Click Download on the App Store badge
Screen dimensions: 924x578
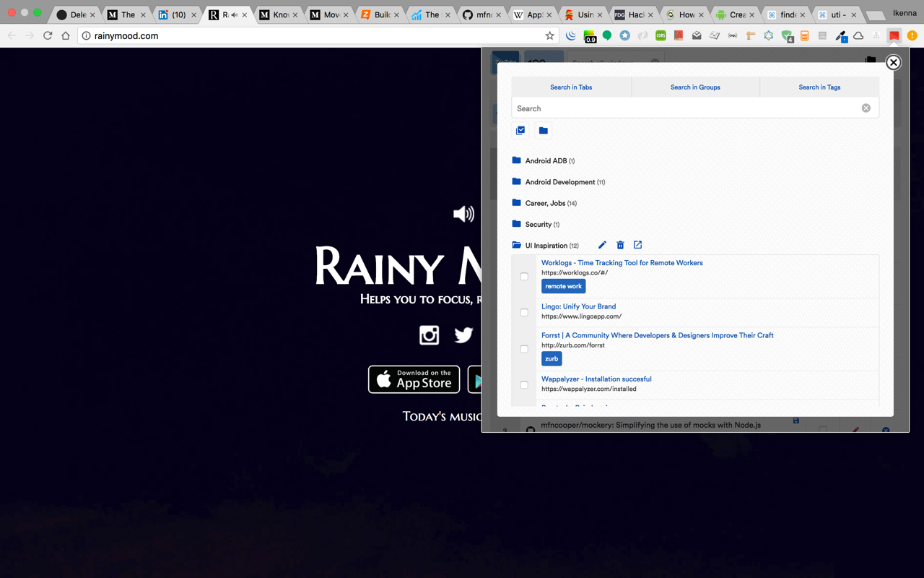(x=414, y=379)
